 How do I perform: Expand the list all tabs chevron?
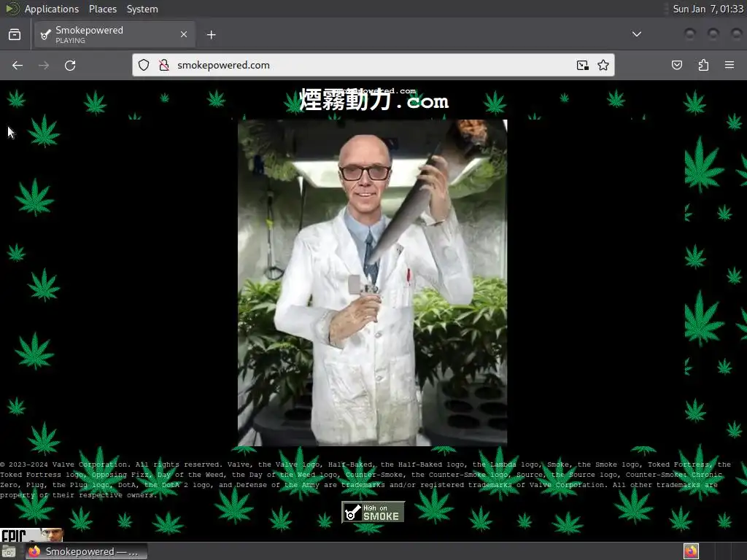coord(636,34)
